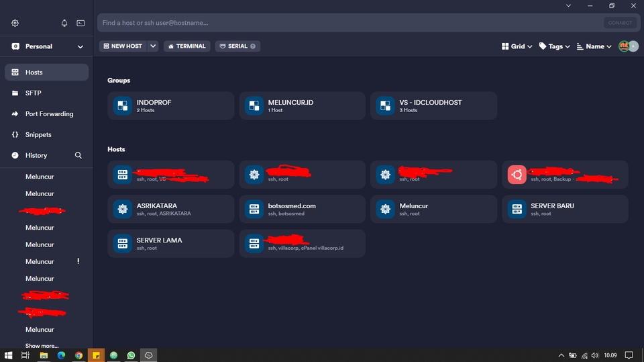Open the Tags filter dropdown
The image size is (644, 362).
[x=555, y=46]
